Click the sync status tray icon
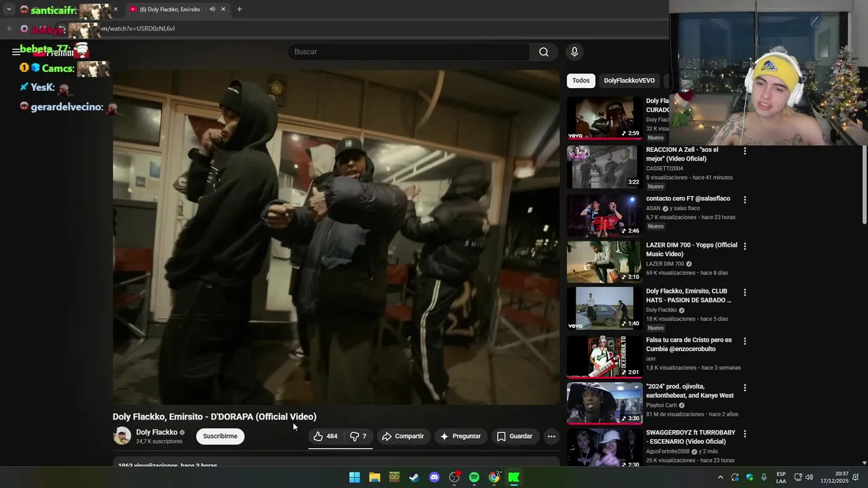868x488 pixels. click(x=734, y=478)
